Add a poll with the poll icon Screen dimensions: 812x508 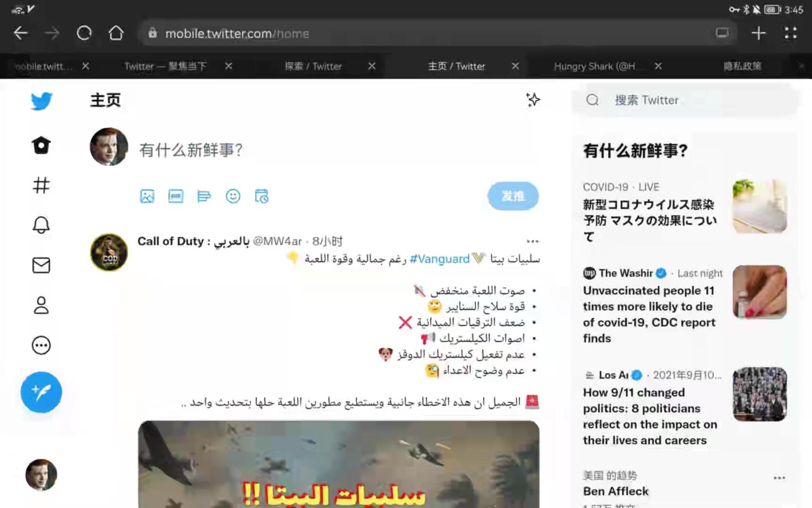click(x=204, y=196)
